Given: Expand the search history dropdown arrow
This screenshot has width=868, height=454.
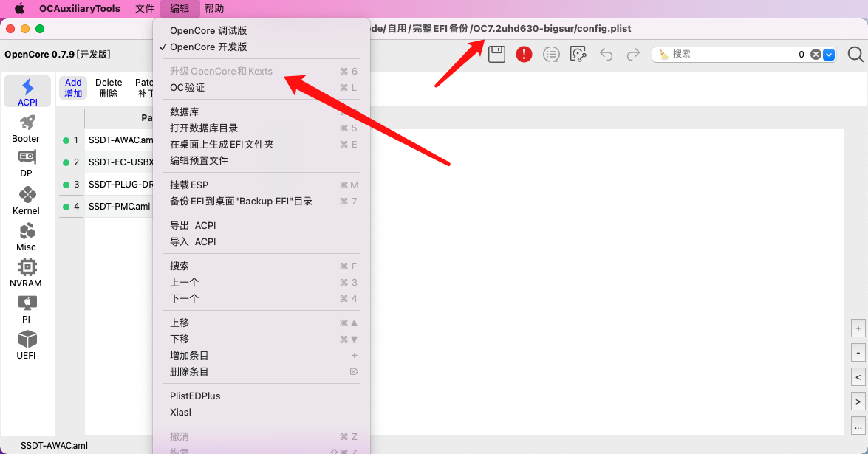Looking at the screenshot, I should pyautogui.click(x=829, y=54).
